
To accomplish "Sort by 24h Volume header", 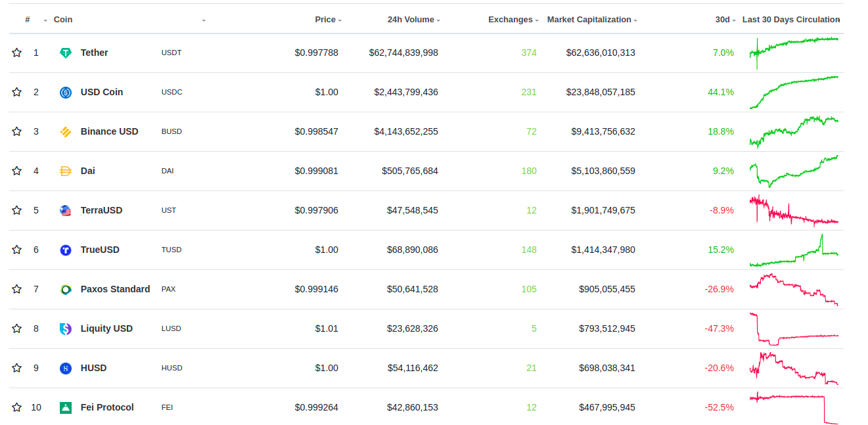I will [411, 20].
